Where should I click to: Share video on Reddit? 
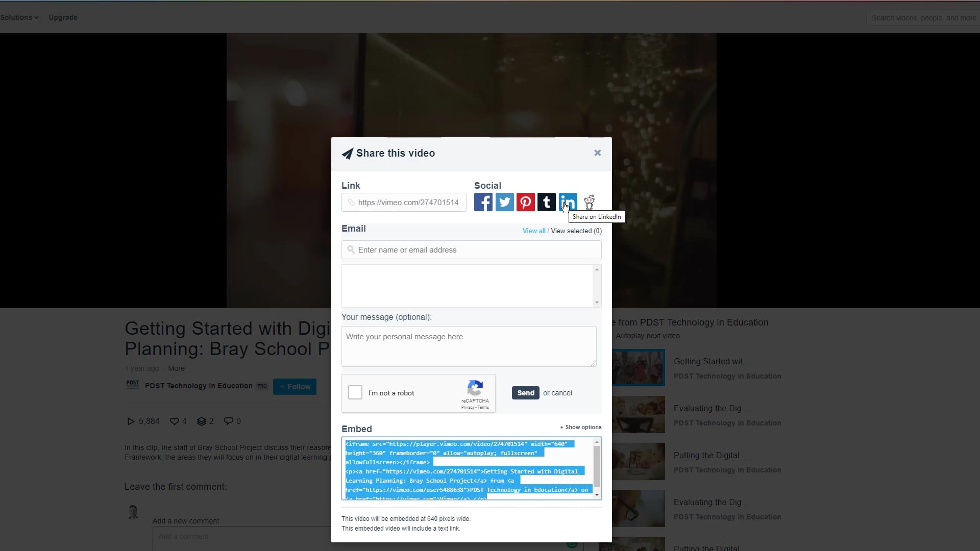click(x=589, y=202)
